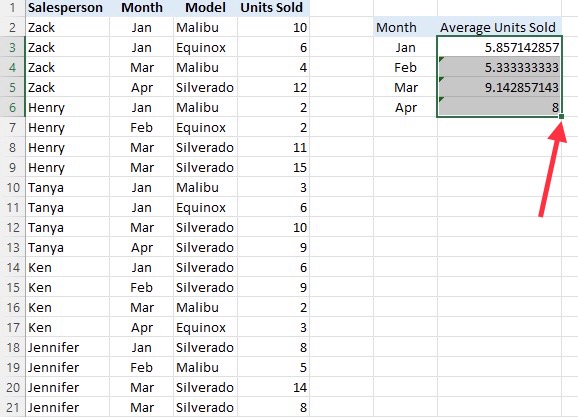Select Jennifer's name cell in row 18
Viewport: 578px width, 417px height.
[x=67, y=347]
